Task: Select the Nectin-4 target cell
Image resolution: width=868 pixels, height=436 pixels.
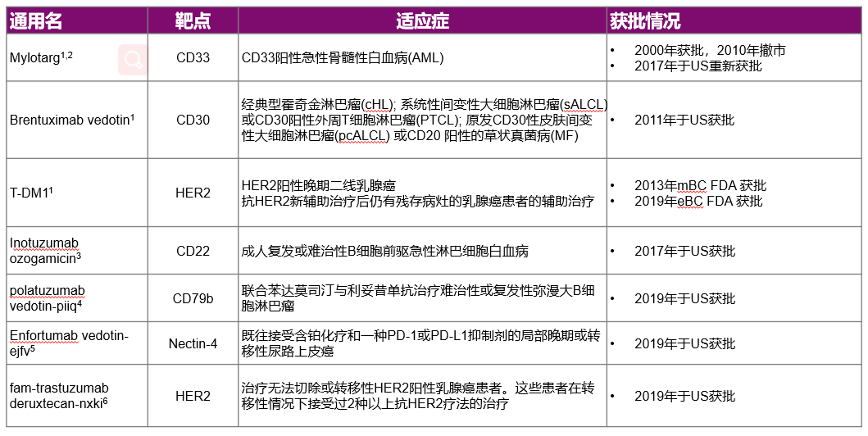Action: [x=193, y=343]
